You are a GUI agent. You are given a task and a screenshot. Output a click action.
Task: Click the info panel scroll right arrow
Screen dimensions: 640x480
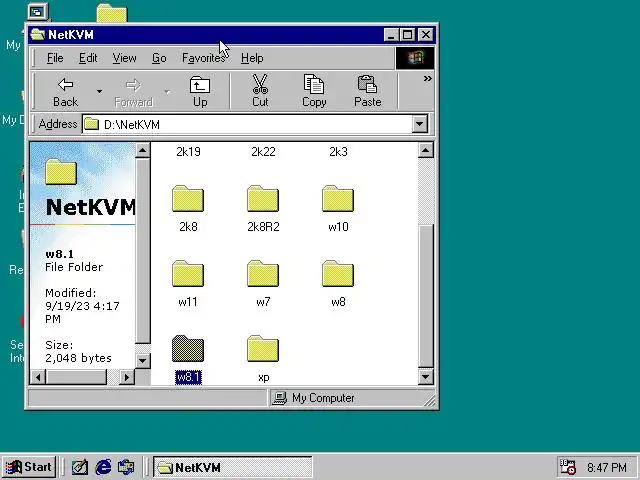point(127,377)
